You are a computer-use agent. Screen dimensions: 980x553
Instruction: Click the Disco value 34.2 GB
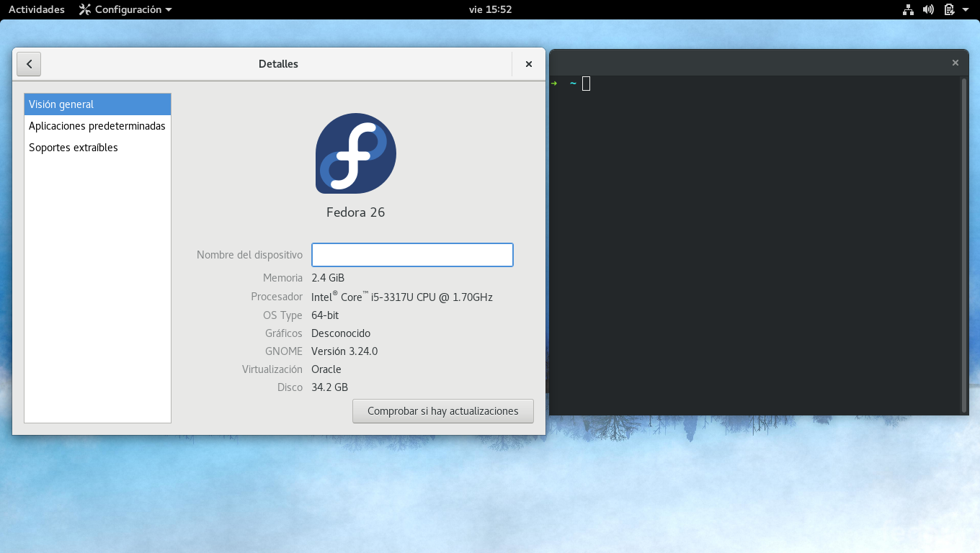(330, 387)
